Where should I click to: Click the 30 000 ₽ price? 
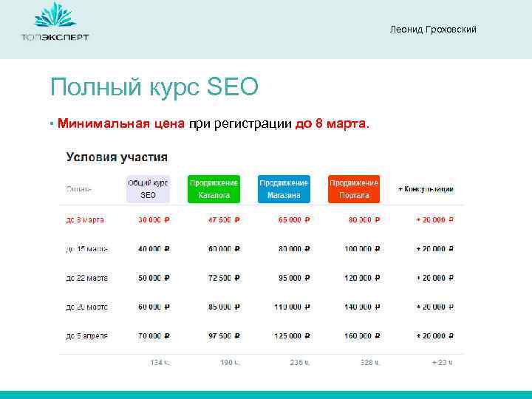tap(154, 220)
